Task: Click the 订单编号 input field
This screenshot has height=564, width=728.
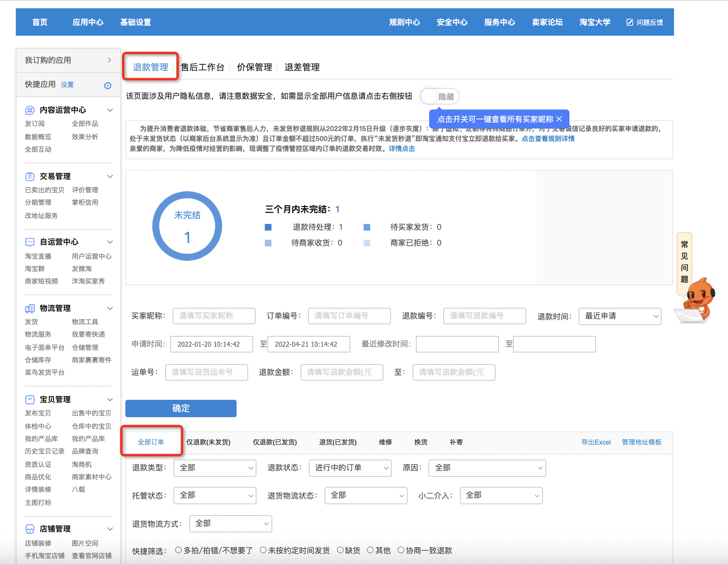Action: 349,316
